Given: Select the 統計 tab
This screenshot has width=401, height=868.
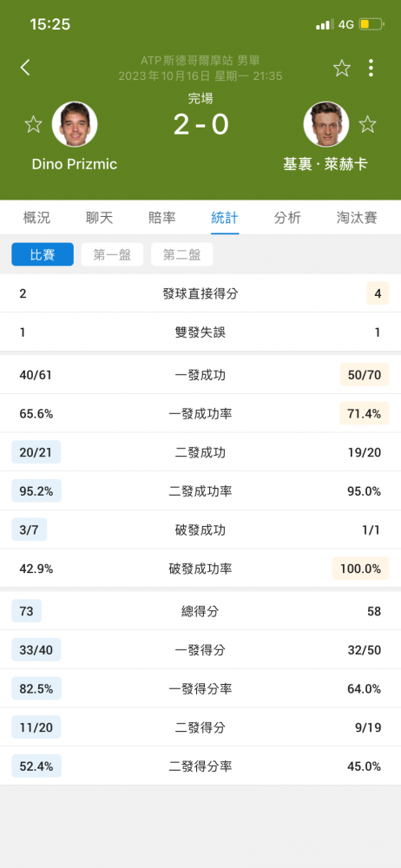Looking at the screenshot, I should pyautogui.click(x=225, y=218).
